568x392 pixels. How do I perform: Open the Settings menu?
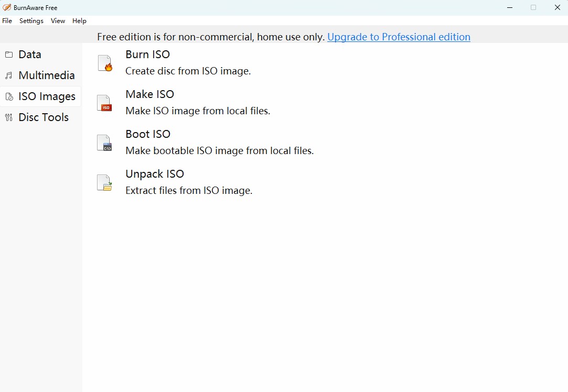[x=31, y=21]
